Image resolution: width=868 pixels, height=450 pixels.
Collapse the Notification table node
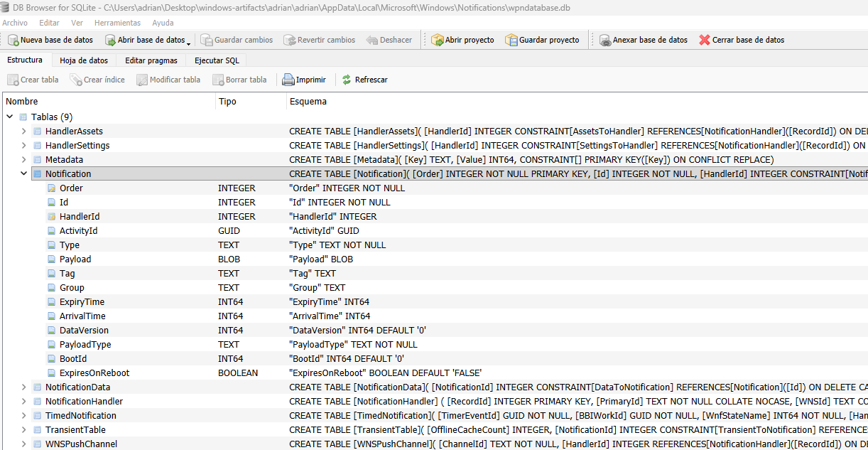pos(23,173)
